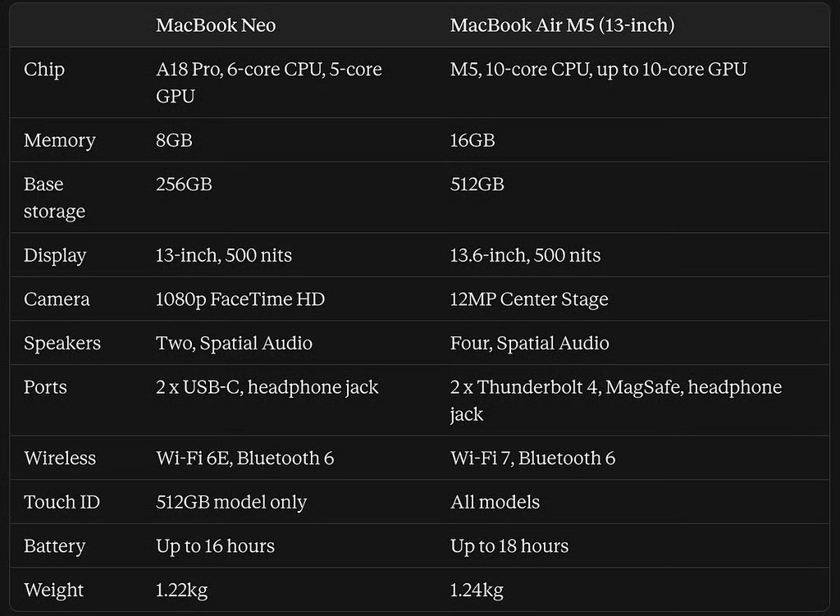The height and width of the screenshot is (616, 840).
Task: Click the 2 x USB-C, headphone jack cell
Action: 267,386
